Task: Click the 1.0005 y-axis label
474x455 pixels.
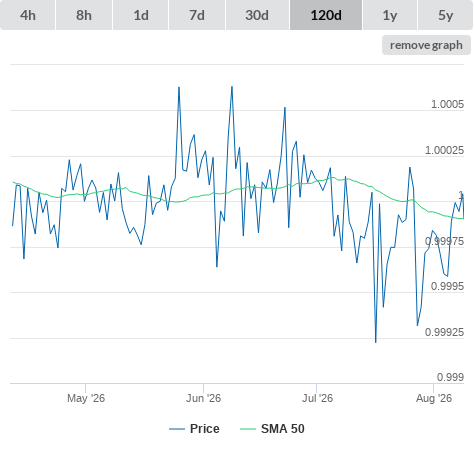Action: (447, 104)
